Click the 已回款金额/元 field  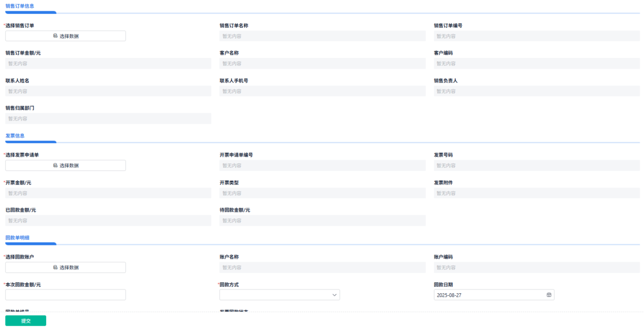[108, 220]
